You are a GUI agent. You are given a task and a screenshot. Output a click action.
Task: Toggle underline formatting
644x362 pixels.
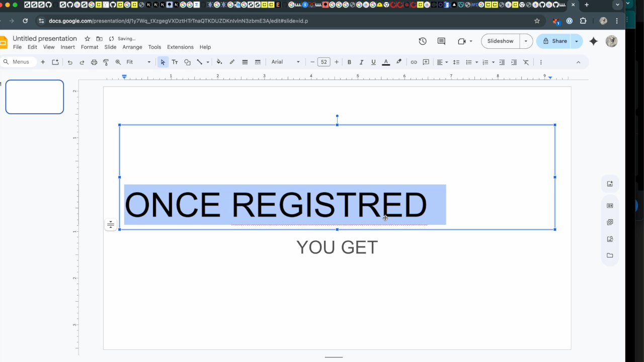point(373,62)
